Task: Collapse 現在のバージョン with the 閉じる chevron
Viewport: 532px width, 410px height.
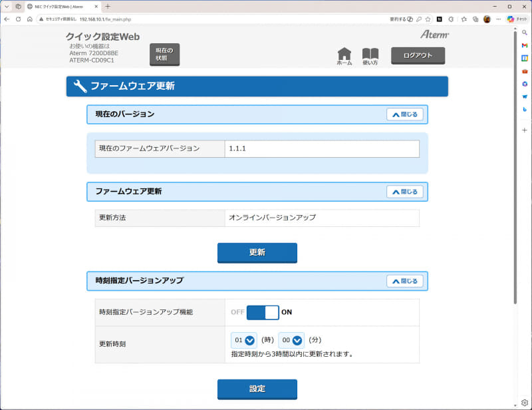Action: (x=405, y=114)
